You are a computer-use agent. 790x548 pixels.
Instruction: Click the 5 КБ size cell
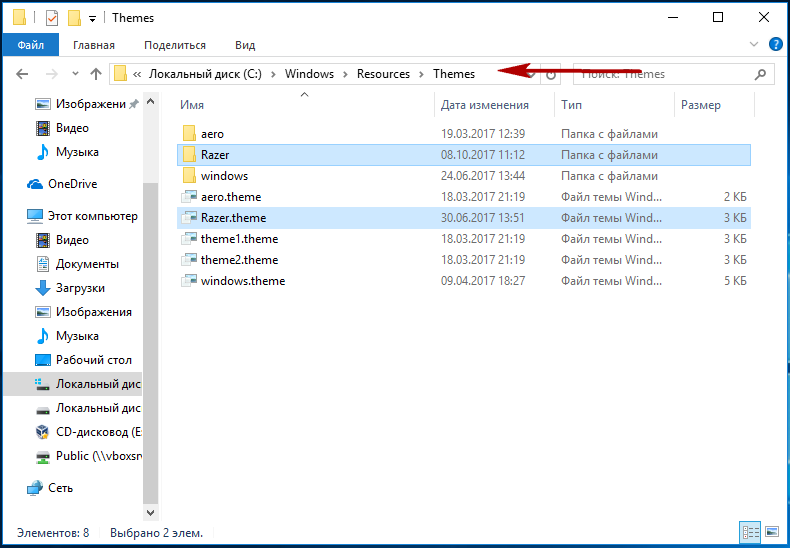point(735,281)
